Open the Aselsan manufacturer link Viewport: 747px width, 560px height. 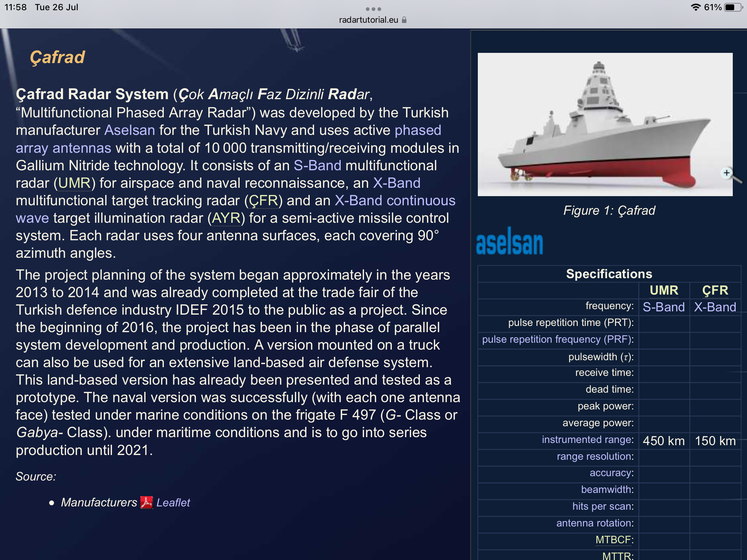129,130
